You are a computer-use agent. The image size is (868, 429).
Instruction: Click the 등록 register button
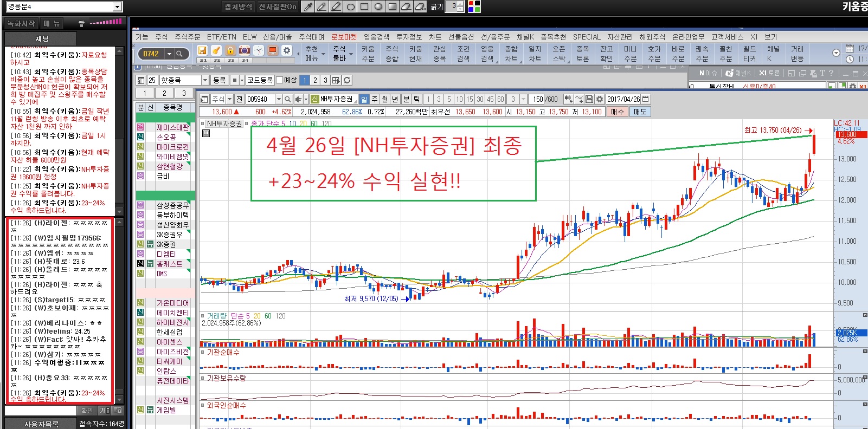pos(220,80)
